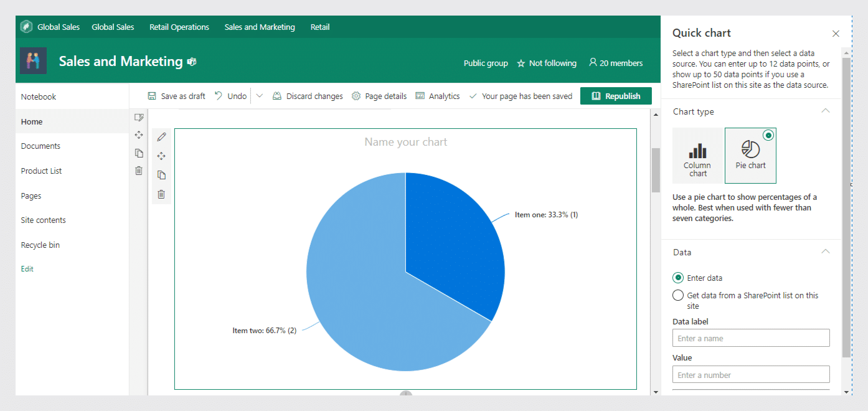868x411 pixels.
Task: Click the move web part arrows icon
Action: [x=161, y=156]
